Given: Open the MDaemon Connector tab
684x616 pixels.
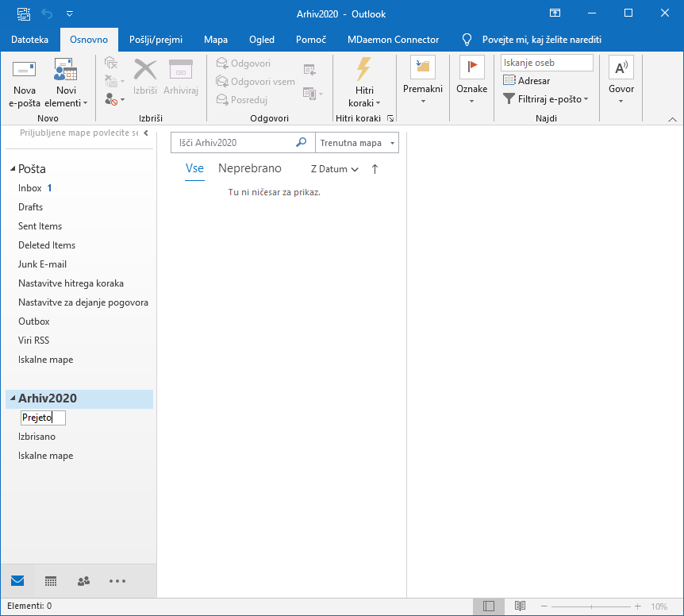Looking at the screenshot, I should pos(393,40).
